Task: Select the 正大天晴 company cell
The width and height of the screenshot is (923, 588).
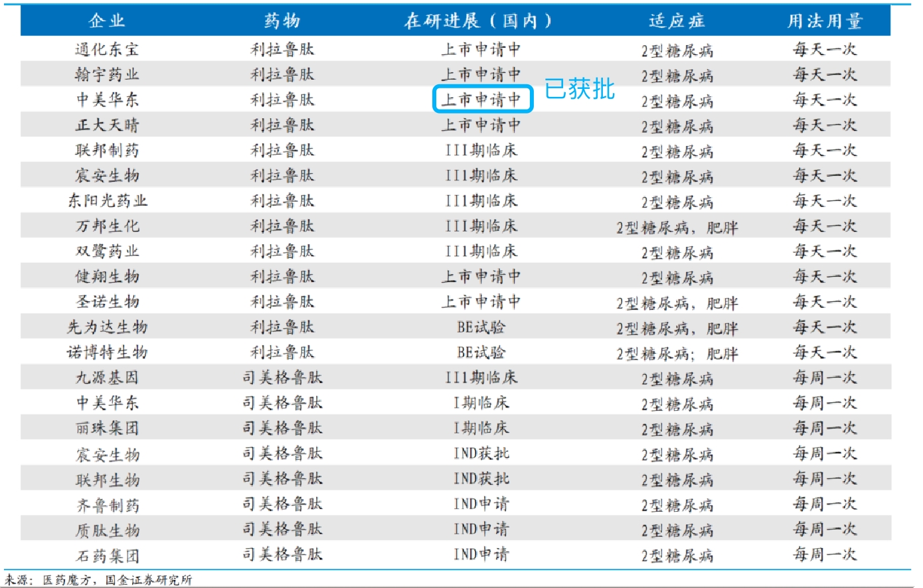Action: 107,125
